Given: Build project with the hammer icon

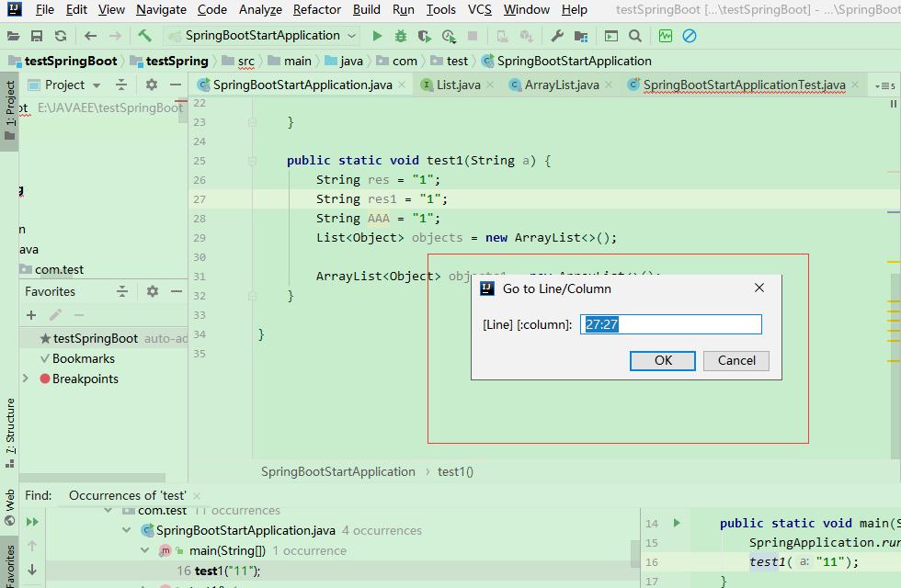Looking at the screenshot, I should [145, 36].
